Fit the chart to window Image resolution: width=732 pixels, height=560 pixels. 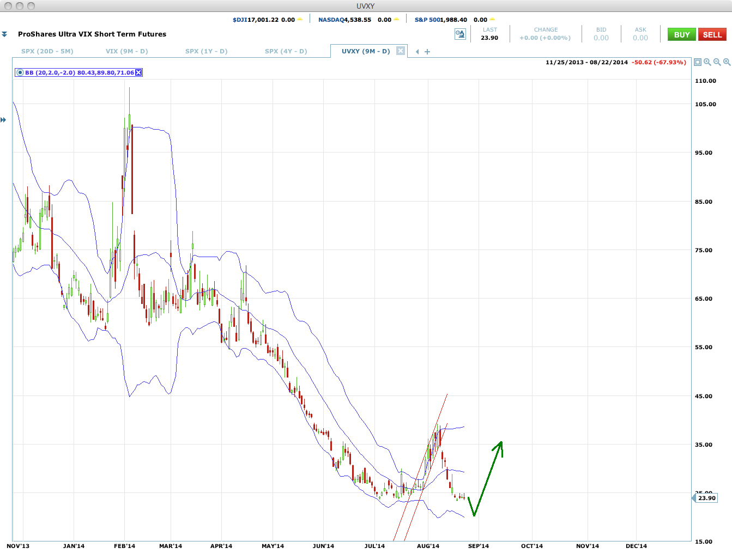698,62
